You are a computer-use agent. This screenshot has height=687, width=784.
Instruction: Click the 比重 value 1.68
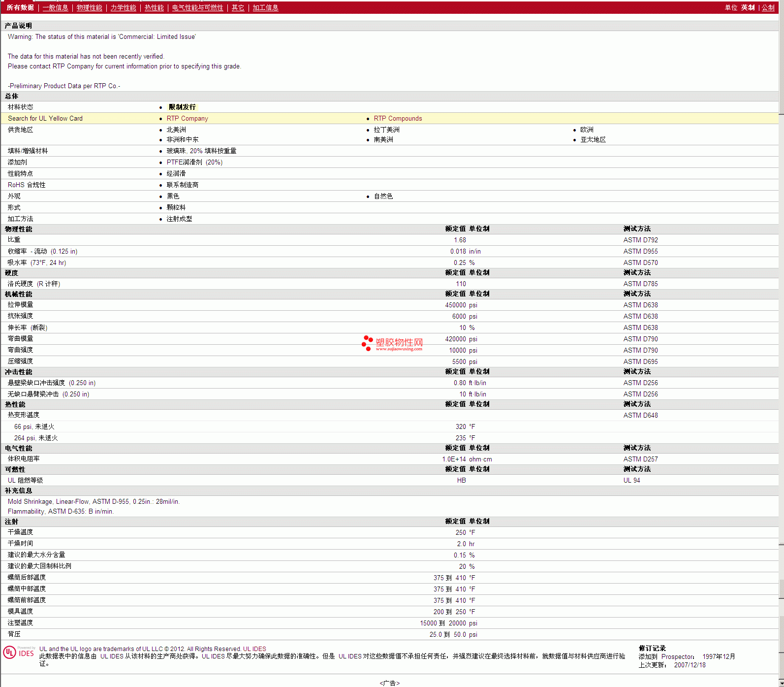click(460, 240)
